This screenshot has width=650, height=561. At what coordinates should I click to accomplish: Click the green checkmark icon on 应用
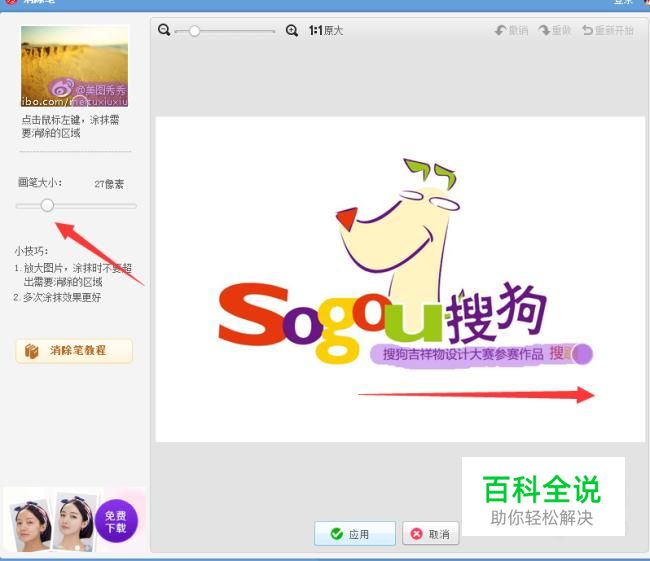click(337, 534)
